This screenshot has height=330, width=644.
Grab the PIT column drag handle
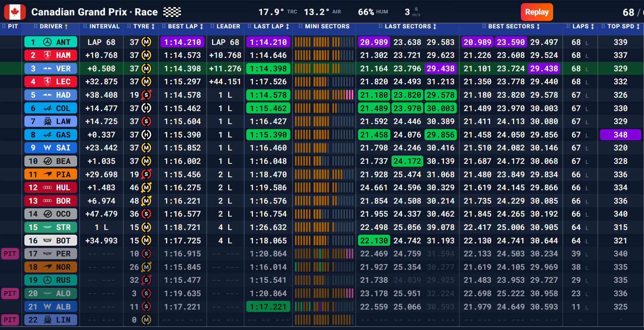(x=4, y=26)
